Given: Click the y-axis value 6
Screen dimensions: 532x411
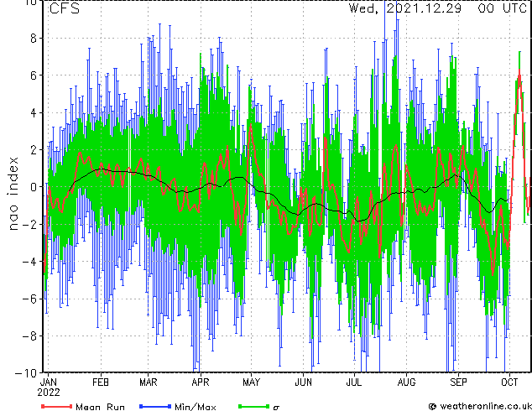Looking at the screenshot, I should point(34,75).
